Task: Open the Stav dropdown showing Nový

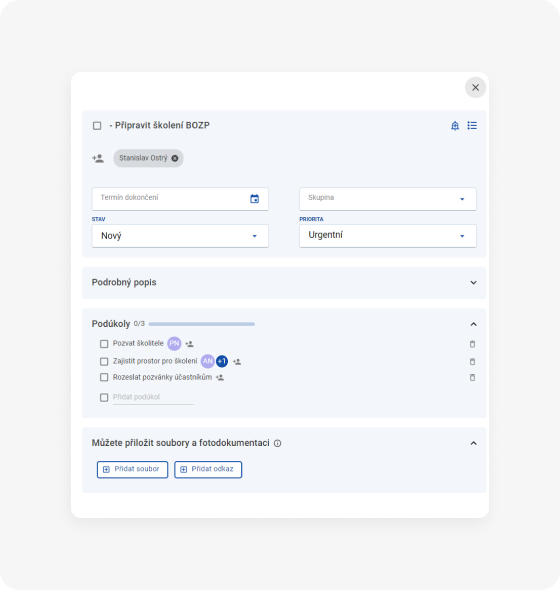Action: pyautogui.click(x=180, y=236)
